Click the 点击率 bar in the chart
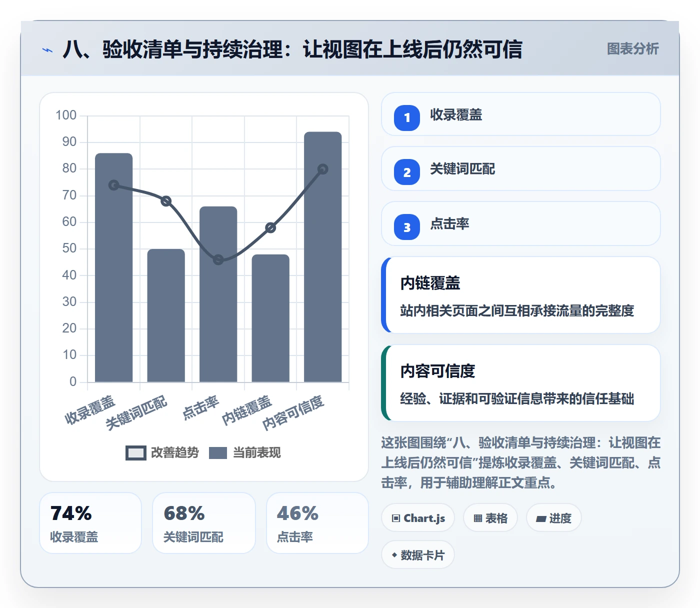 tap(218, 294)
